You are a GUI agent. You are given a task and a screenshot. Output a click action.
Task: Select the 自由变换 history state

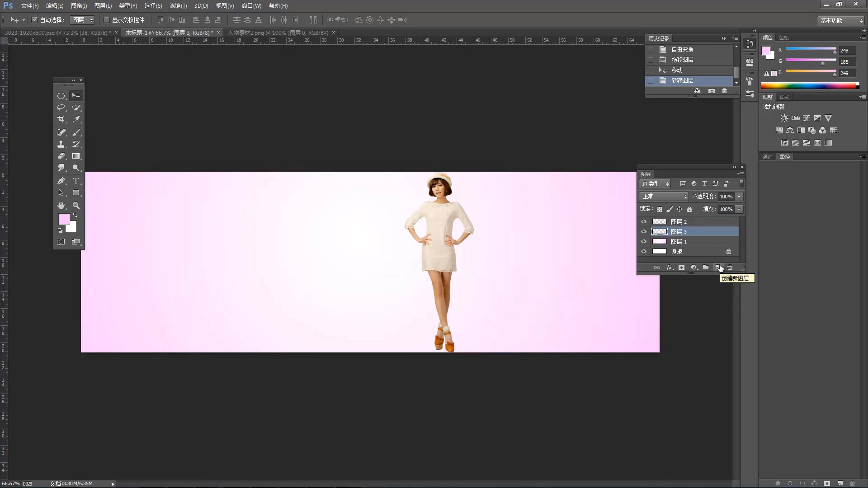682,49
